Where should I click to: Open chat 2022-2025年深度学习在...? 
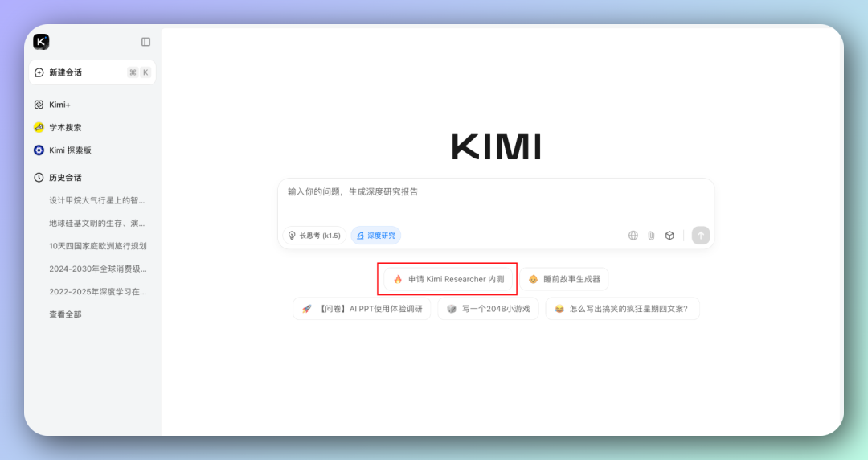(x=97, y=291)
